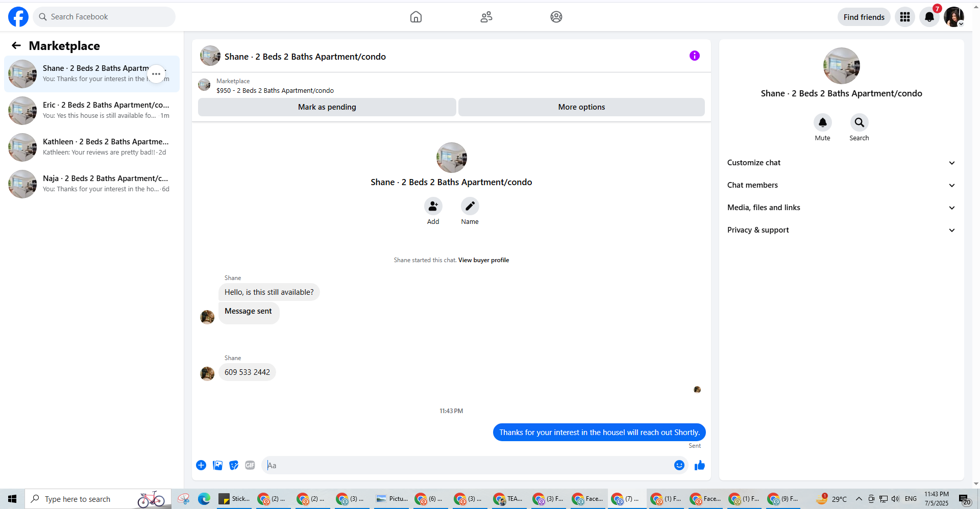The image size is (980, 509).
Task: Click the sent 'Thanks for your interest' message
Action: pos(599,432)
